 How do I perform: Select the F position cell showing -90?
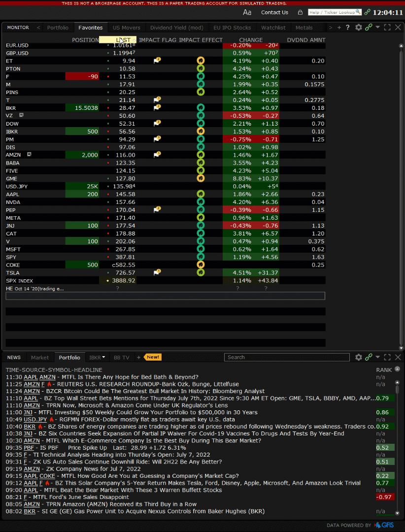point(82,76)
